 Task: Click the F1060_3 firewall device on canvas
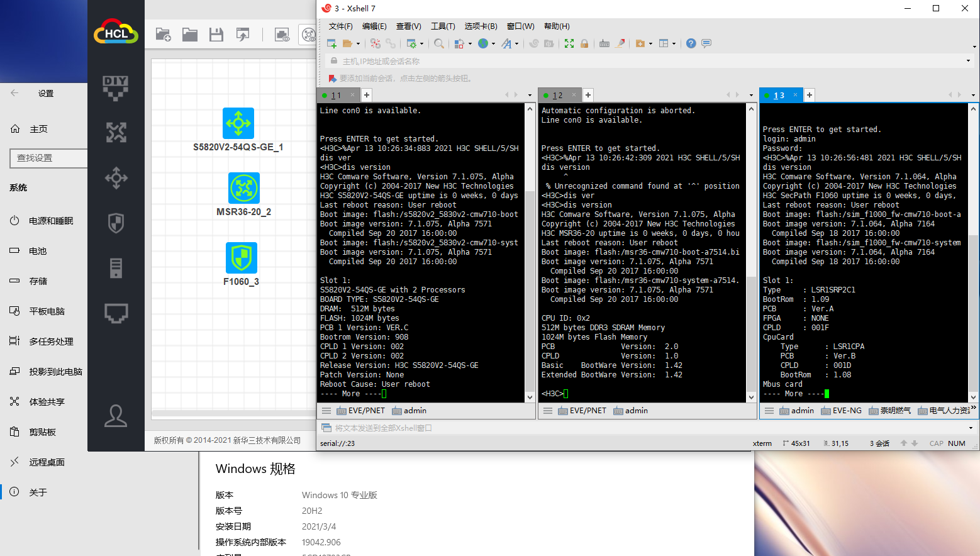[x=242, y=258]
